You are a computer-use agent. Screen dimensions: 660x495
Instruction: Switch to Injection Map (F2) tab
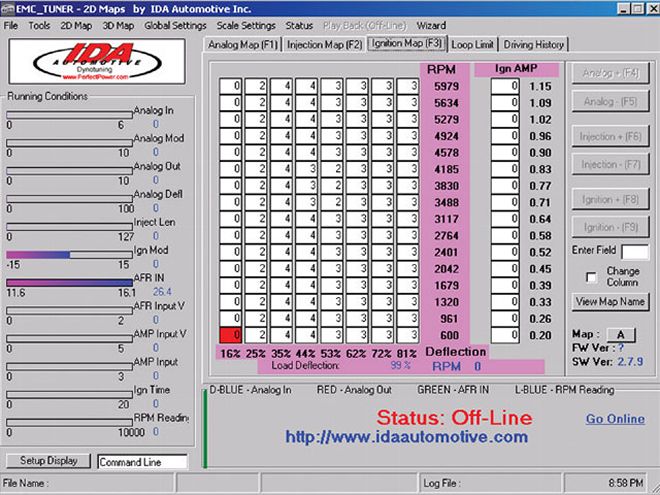tap(324, 45)
